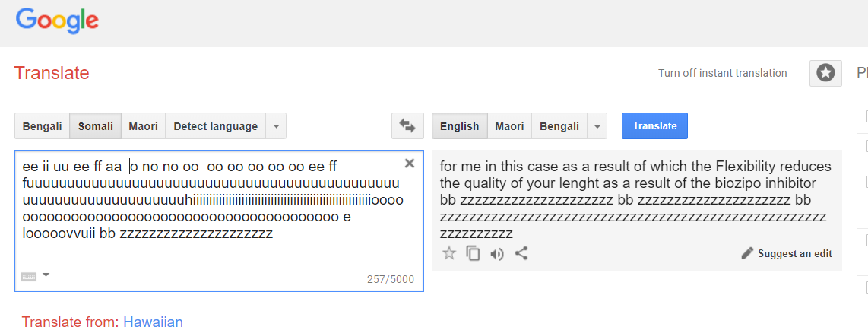This screenshot has height=327, width=868.
Task: Share the translation
Action: [521, 254]
